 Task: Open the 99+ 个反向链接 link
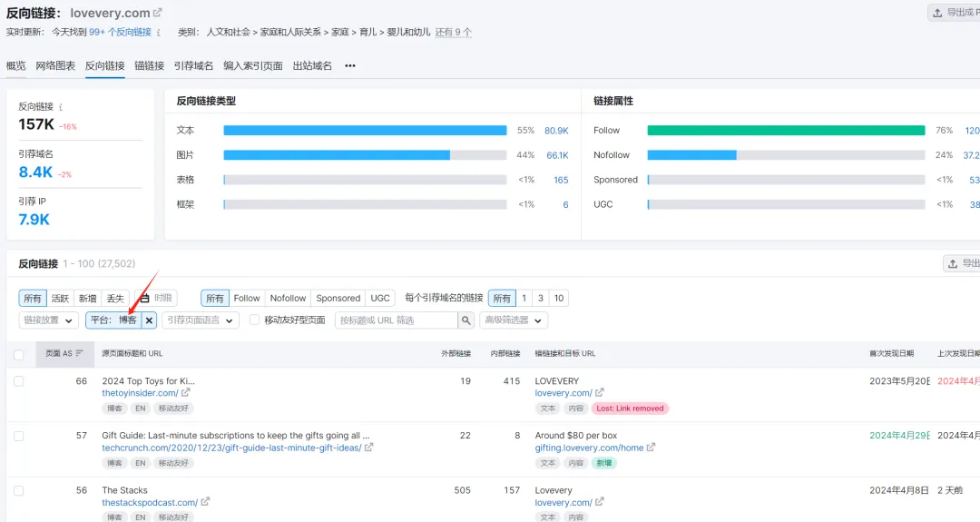pos(120,33)
